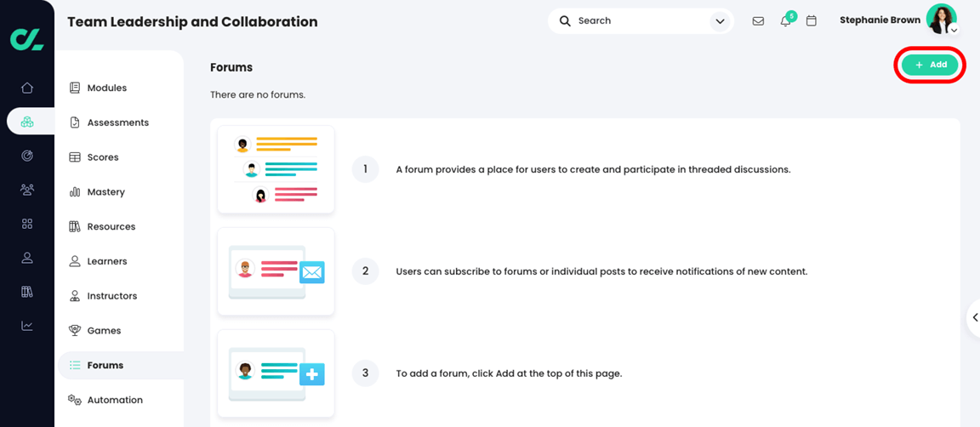Open the catalog books icon in sidebar
The width and height of the screenshot is (980, 427).
pos(27,292)
